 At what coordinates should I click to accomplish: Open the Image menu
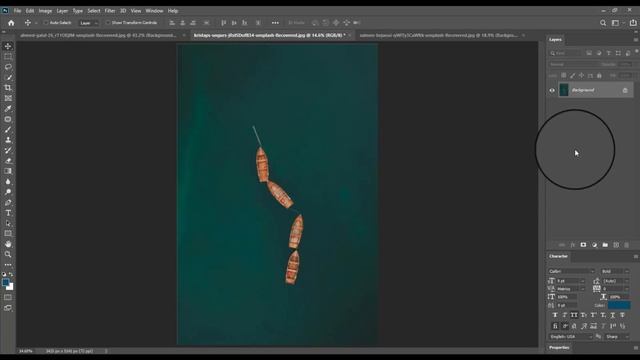[x=45, y=11]
